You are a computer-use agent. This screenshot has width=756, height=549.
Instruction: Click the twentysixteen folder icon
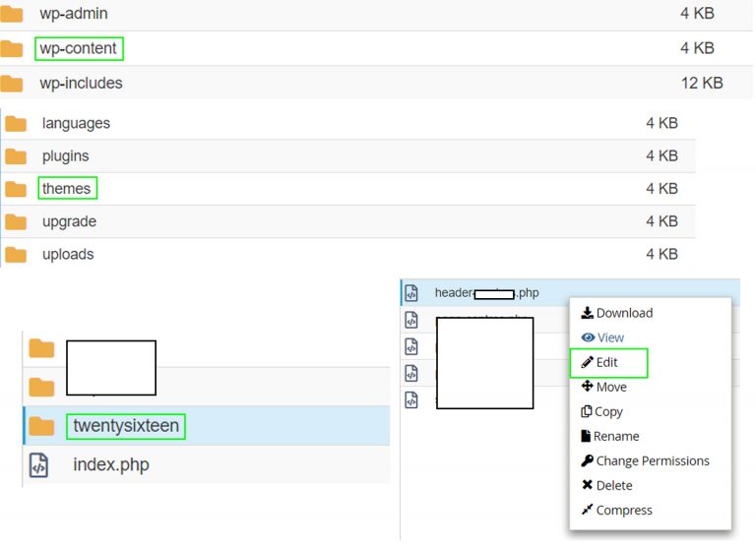pos(41,426)
